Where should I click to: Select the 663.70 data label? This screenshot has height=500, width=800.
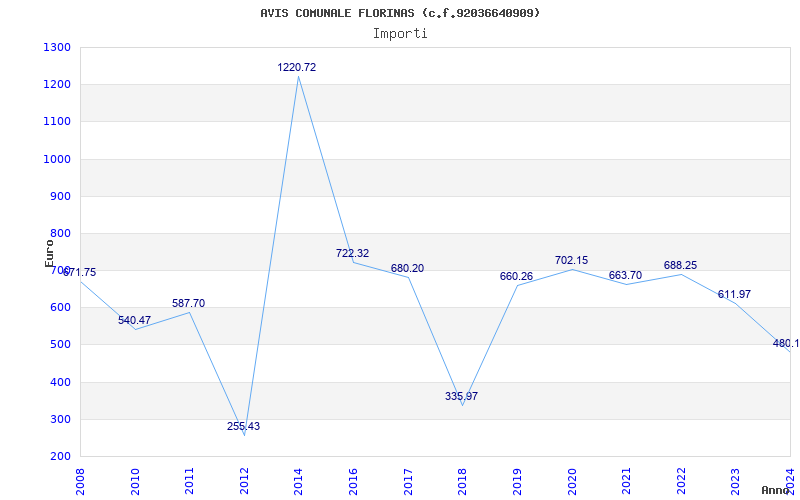[626, 276]
